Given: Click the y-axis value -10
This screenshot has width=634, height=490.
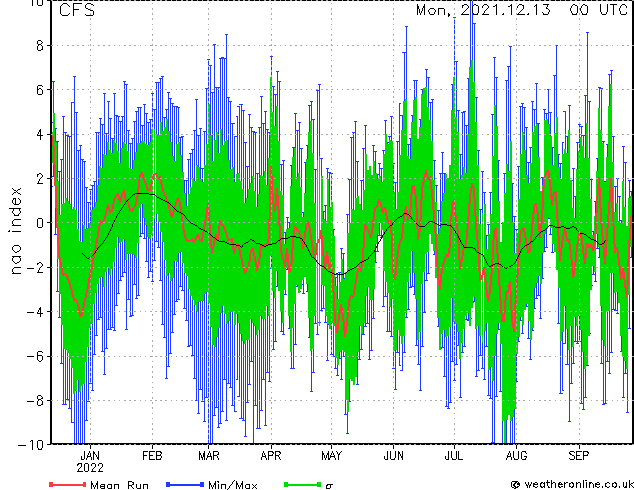Looking at the screenshot, I should (31, 444).
